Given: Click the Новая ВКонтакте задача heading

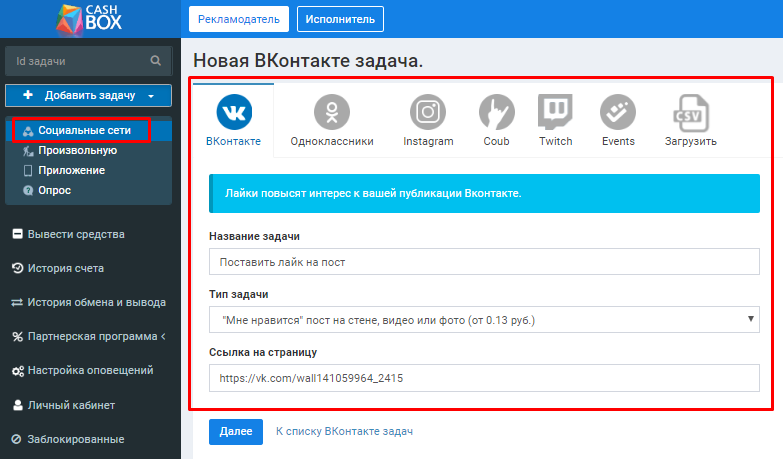Looking at the screenshot, I should [x=308, y=60].
